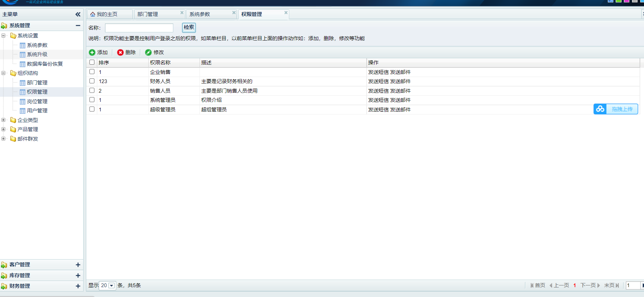This screenshot has width=644, height=297.
Task: Check the box for 销售人员 row
Action: click(92, 90)
